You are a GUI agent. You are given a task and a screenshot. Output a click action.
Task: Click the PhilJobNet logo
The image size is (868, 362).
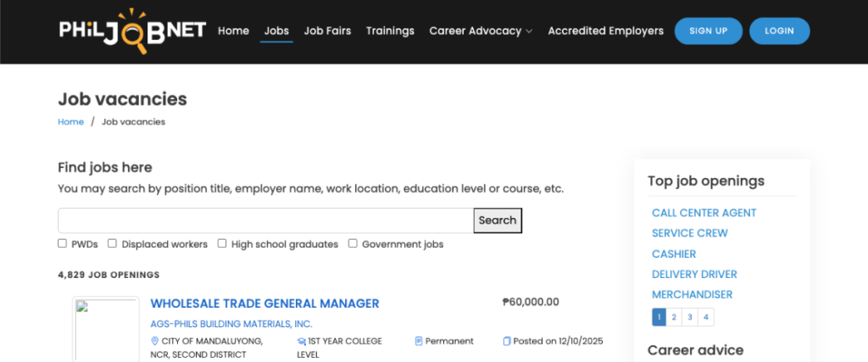click(132, 30)
